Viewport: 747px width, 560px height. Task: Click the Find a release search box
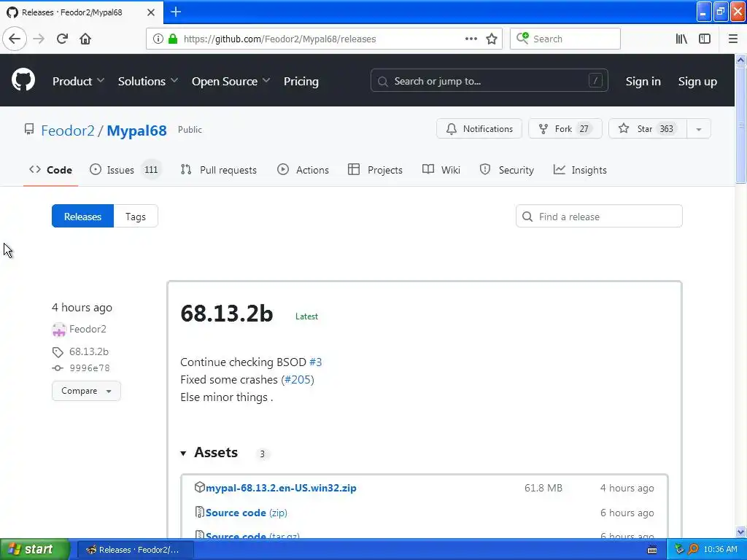(x=599, y=216)
